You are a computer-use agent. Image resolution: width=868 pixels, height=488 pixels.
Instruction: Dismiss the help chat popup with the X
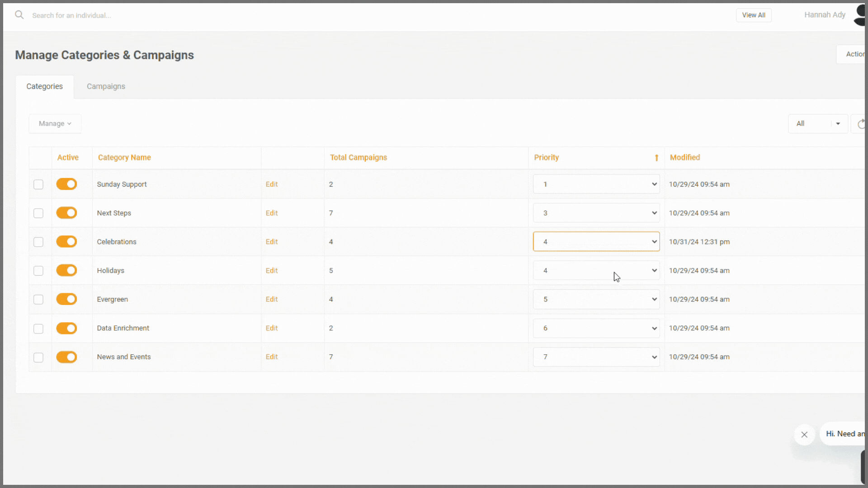(804, 434)
